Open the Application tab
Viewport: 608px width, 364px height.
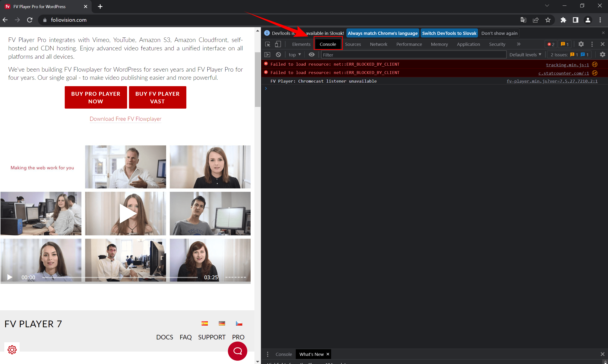468,44
